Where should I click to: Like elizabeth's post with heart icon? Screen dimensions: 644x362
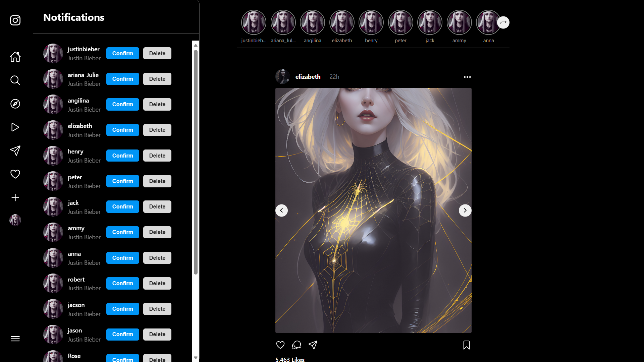pos(280,345)
